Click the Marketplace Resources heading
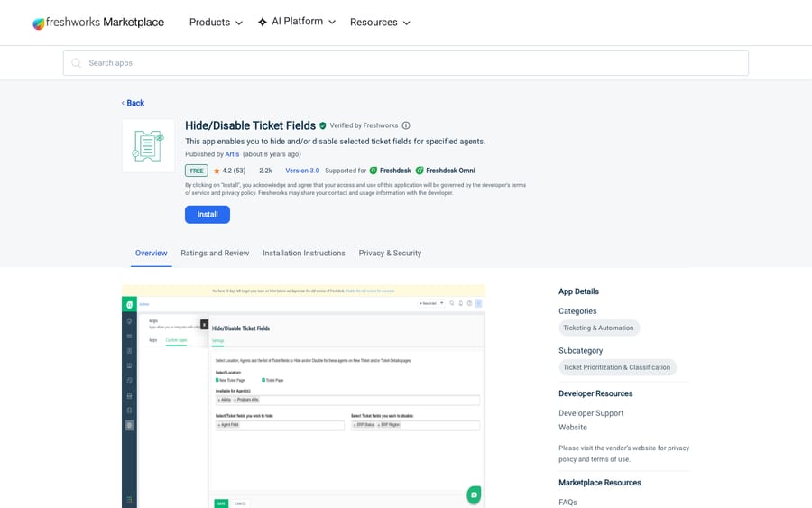 coord(600,483)
